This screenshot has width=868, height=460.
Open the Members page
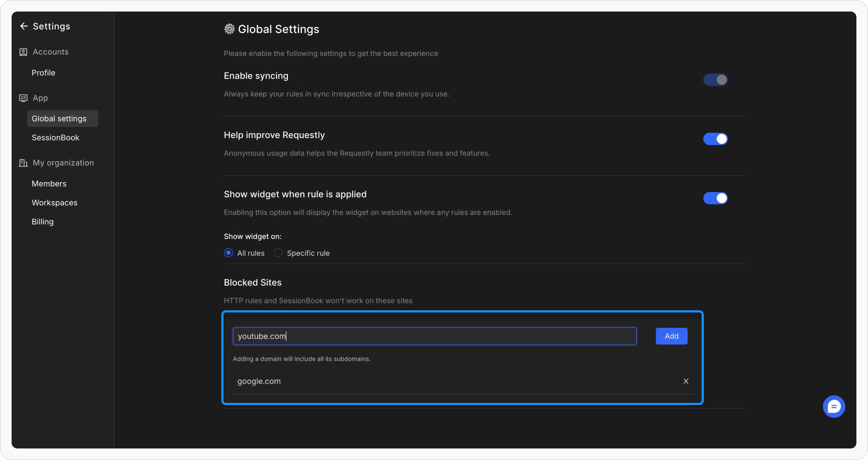pyautogui.click(x=49, y=184)
